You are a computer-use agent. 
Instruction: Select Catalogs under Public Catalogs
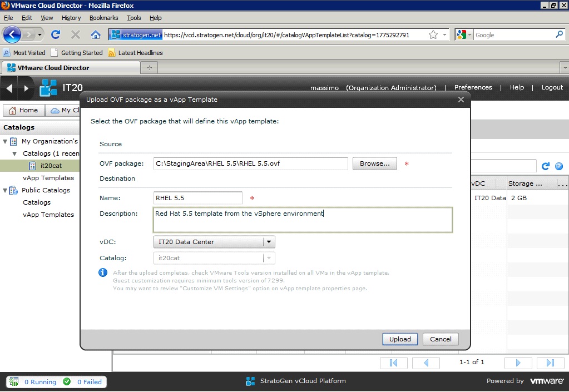[x=37, y=202]
